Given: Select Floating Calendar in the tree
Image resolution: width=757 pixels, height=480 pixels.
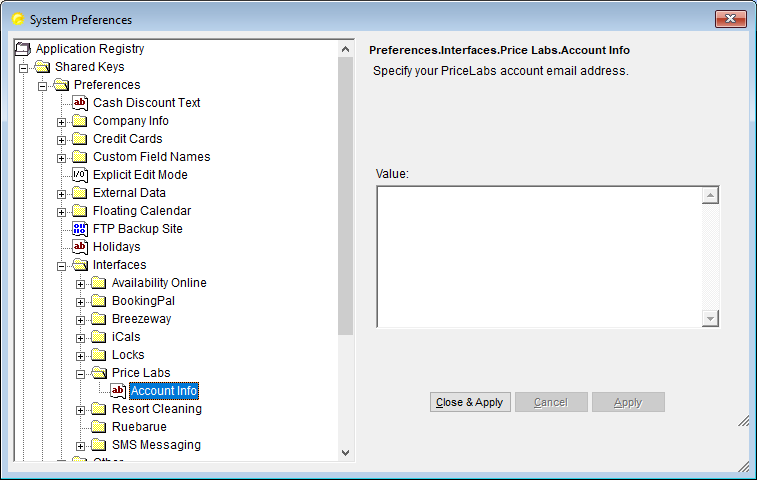Looking at the screenshot, I should tap(141, 211).
